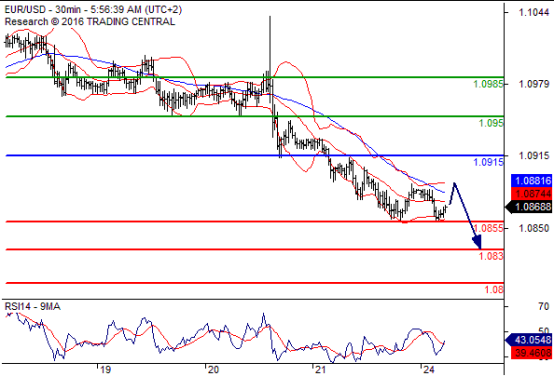Select the green 1.095 resistance label
This screenshot has width=554, height=377.
491,123
